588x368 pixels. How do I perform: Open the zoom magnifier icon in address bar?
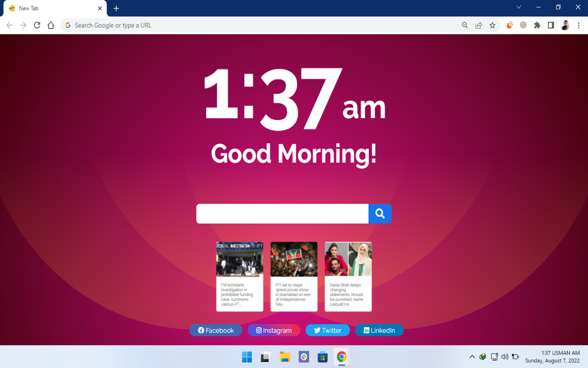point(465,25)
